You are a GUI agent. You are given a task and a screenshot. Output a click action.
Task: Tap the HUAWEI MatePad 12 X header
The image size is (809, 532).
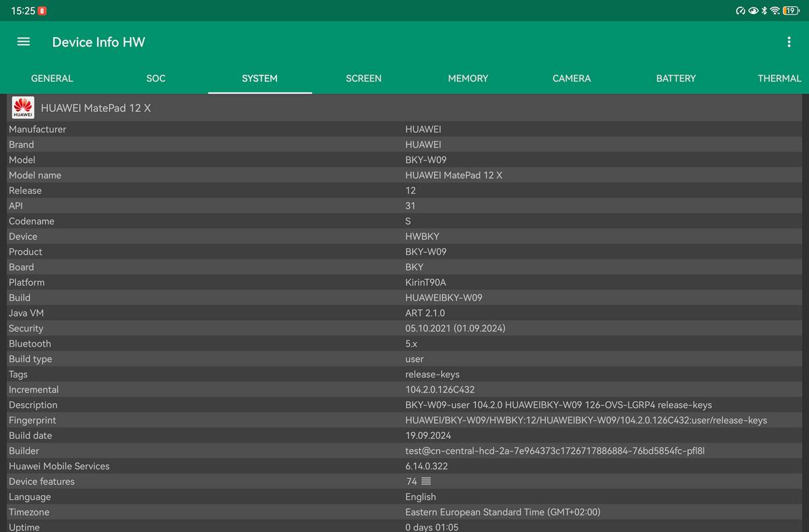[96, 108]
